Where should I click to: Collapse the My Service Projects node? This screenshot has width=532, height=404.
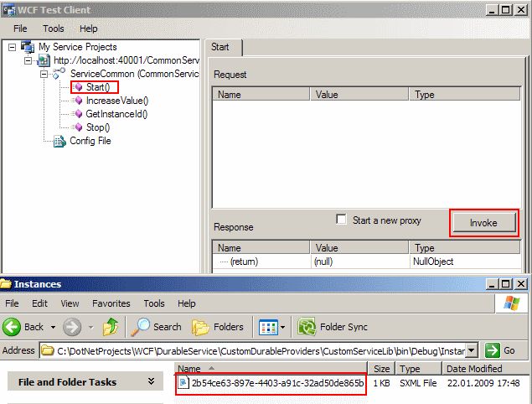coord(11,48)
